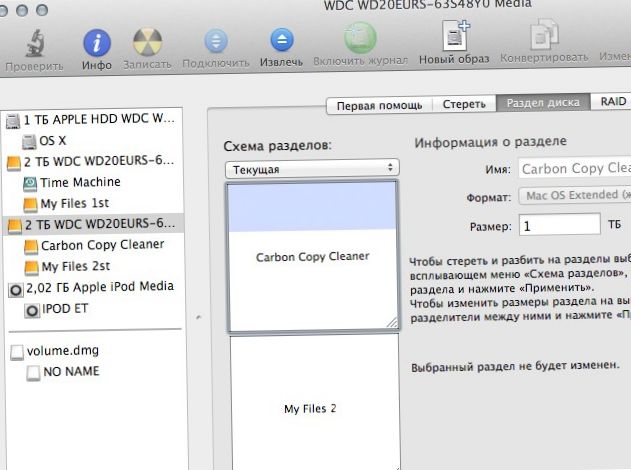Select the My Files 2 partition block

click(x=315, y=402)
